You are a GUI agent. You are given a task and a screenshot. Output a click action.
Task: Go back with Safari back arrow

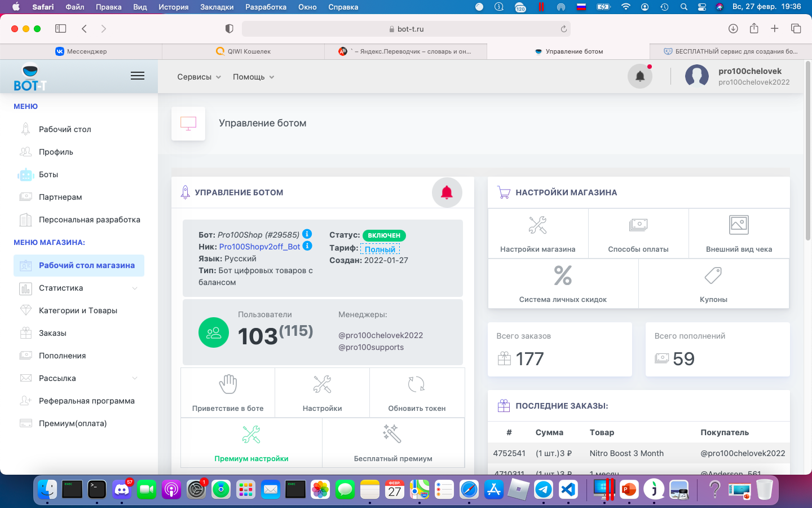pos(84,29)
